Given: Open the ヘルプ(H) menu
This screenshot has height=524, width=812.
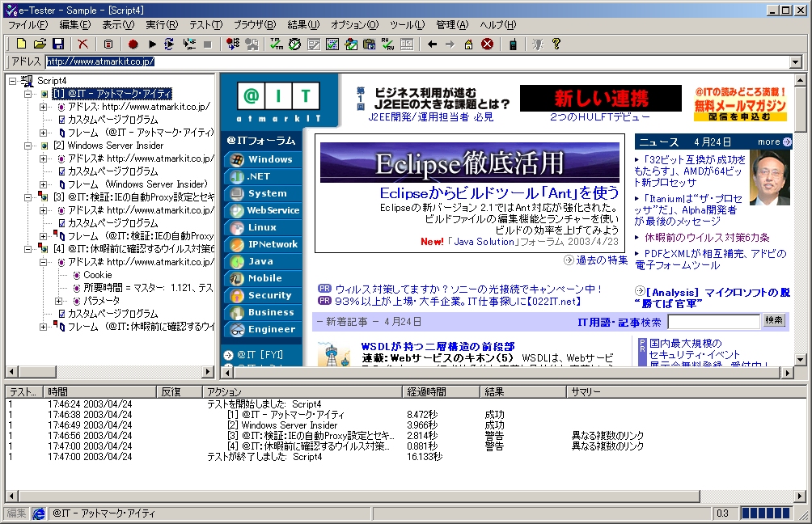Looking at the screenshot, I should (497, 25).
